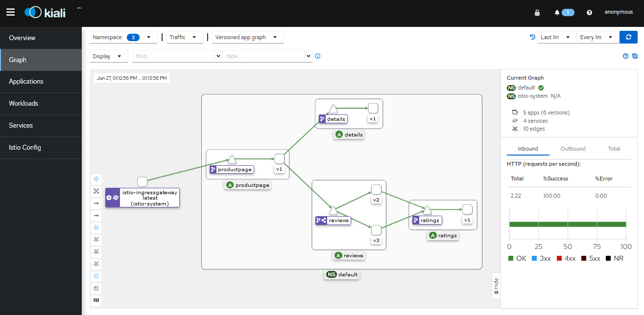Viewport: 644px width, 315px height.
Task: Click the zoom-to-fit graph icon
Action: [96, 191]
